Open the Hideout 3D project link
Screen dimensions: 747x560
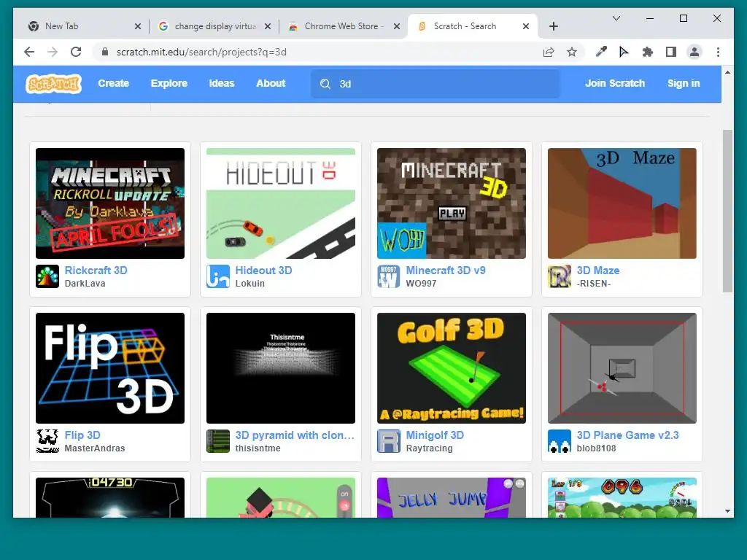pos(263,271)
